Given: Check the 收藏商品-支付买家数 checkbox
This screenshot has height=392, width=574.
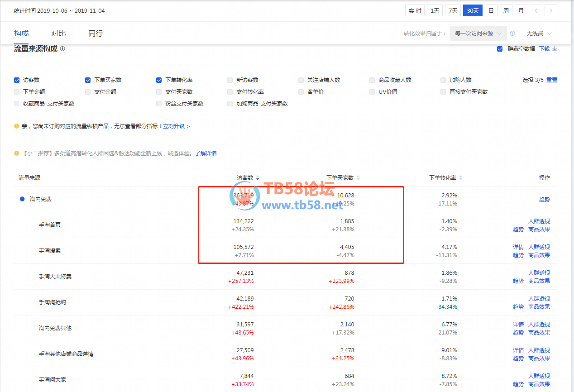Looking at the screenshot, I should (x=17, y=104).
